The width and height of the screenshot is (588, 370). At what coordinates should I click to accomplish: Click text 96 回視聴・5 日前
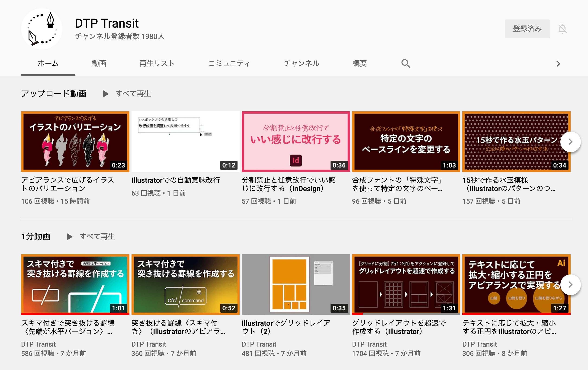click(379, 201)
